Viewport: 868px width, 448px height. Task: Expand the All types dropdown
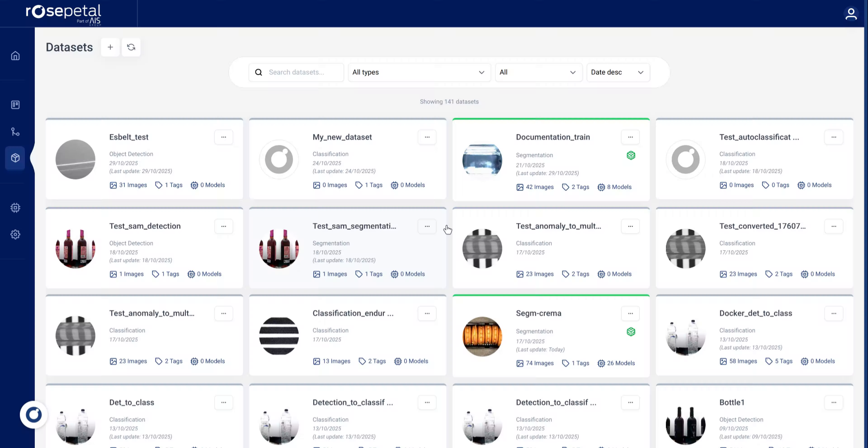419,72
